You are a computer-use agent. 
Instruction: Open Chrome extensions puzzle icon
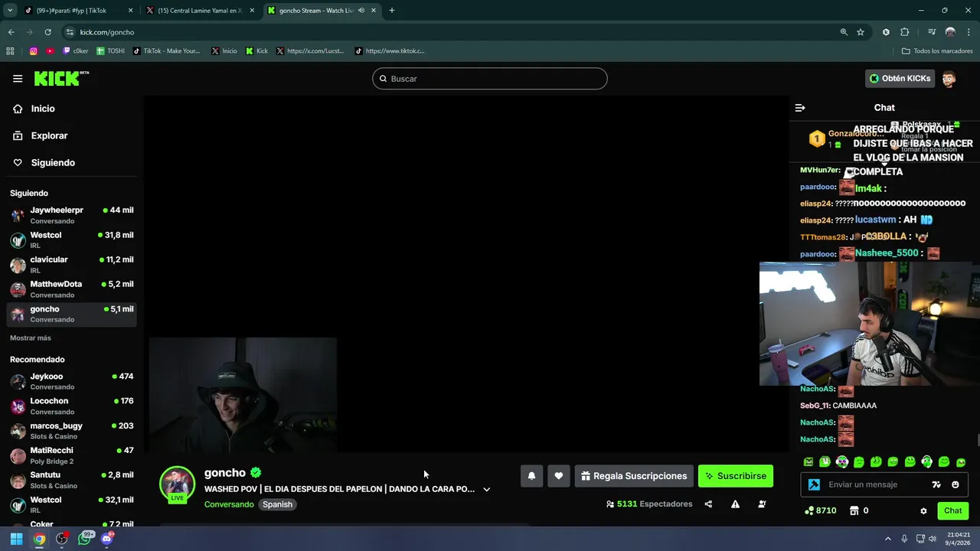pyautogui.click(x=905, y=32)
